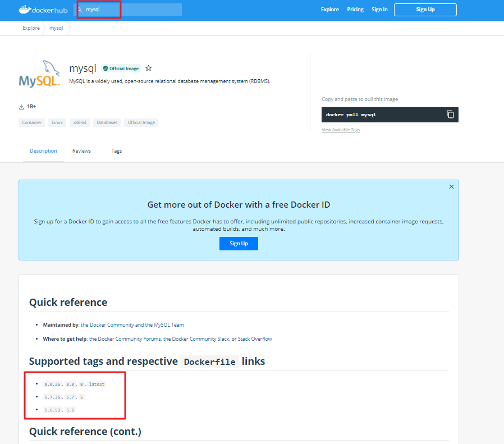Open the Docker Community Forums link

[x=125, y=339]
